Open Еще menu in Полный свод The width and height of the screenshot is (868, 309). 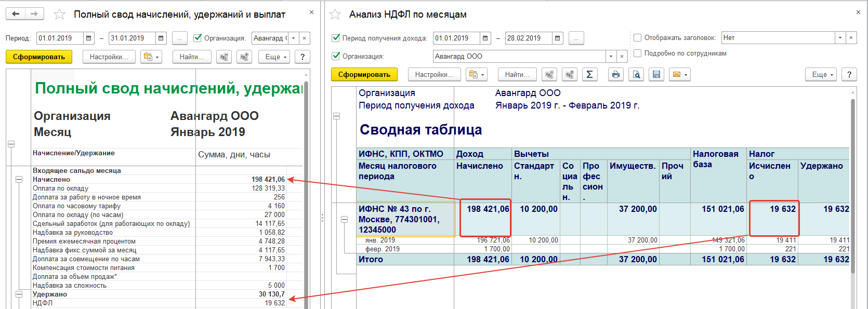pyautogui.click(x=274, y=57)
